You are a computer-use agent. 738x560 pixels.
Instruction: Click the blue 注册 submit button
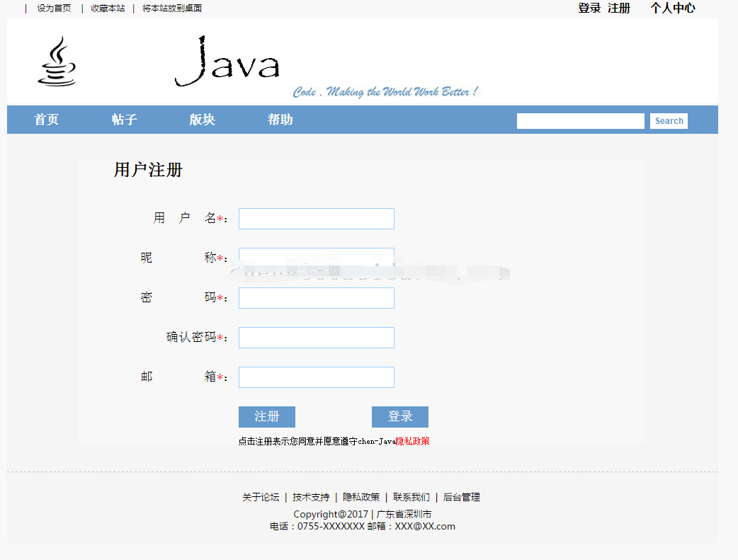pyautogui.click(x=267, y=417)
